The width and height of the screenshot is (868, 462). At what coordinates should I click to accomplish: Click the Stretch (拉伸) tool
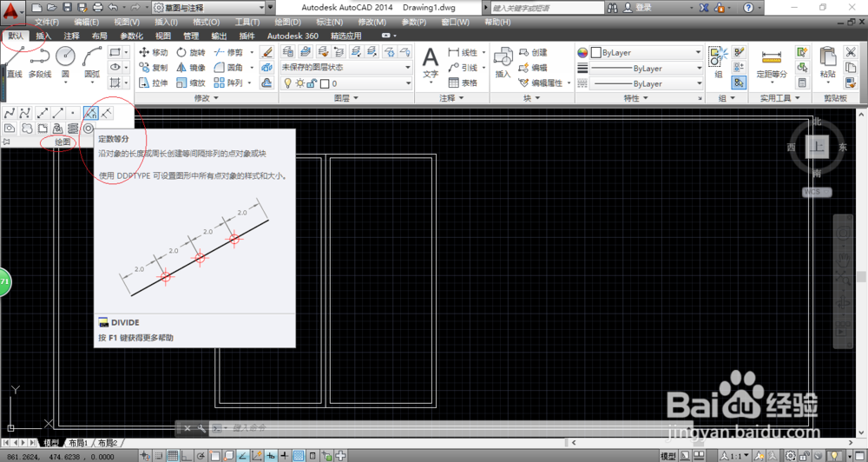154,83
